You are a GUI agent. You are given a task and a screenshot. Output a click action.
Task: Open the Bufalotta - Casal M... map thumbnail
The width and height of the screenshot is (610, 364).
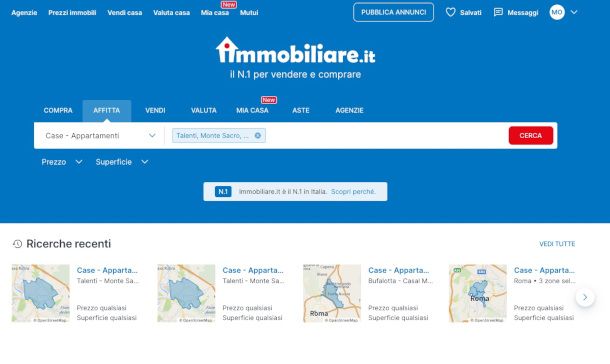click(x=332, y=293)
